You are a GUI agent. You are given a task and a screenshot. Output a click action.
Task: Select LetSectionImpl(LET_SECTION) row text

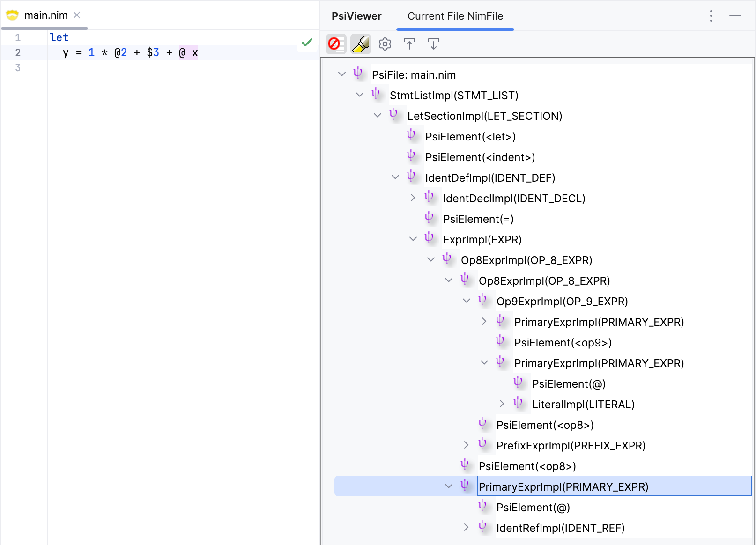485,116
